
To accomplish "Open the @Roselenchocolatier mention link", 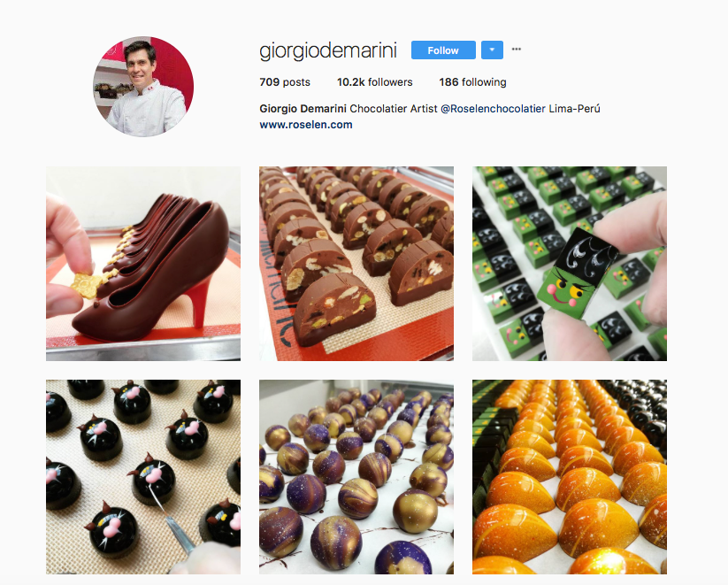I will pyautogui.click(x=493, y=109).
